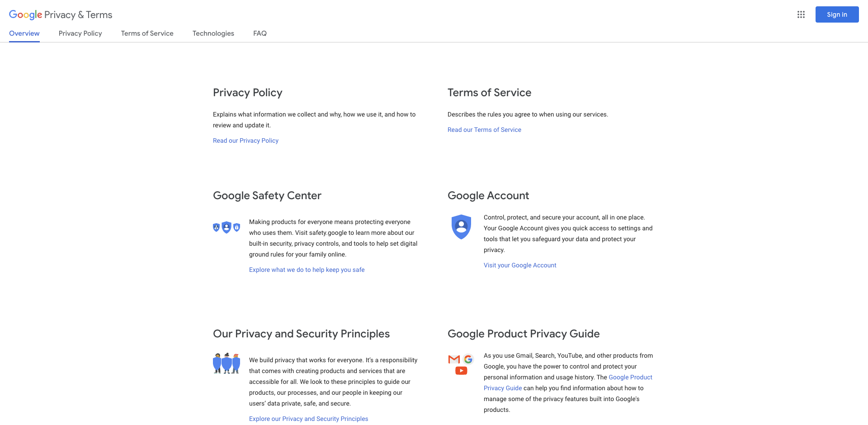The height and width of the screenshot is (425, 868).
Task: Open 'Explore what we do to help keep you safe'
Action: (x=307, y=270)
